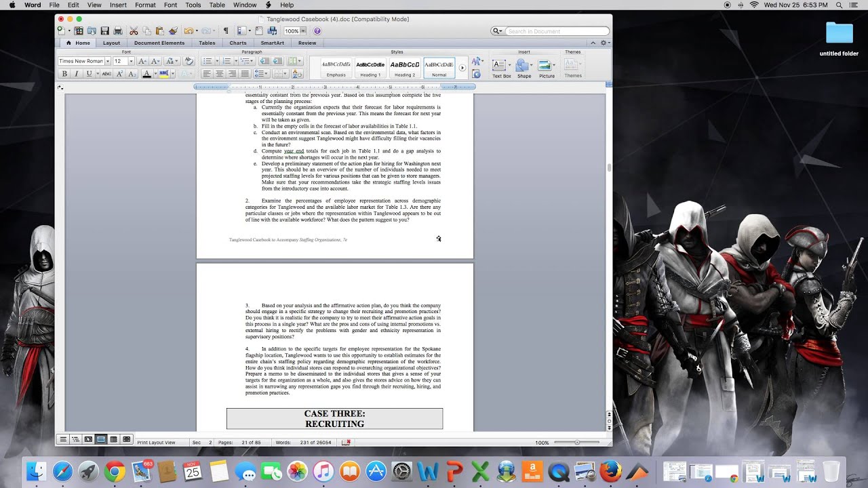
Task: Click the Clear Formatting eraser icon
Action: click(189, 61)
